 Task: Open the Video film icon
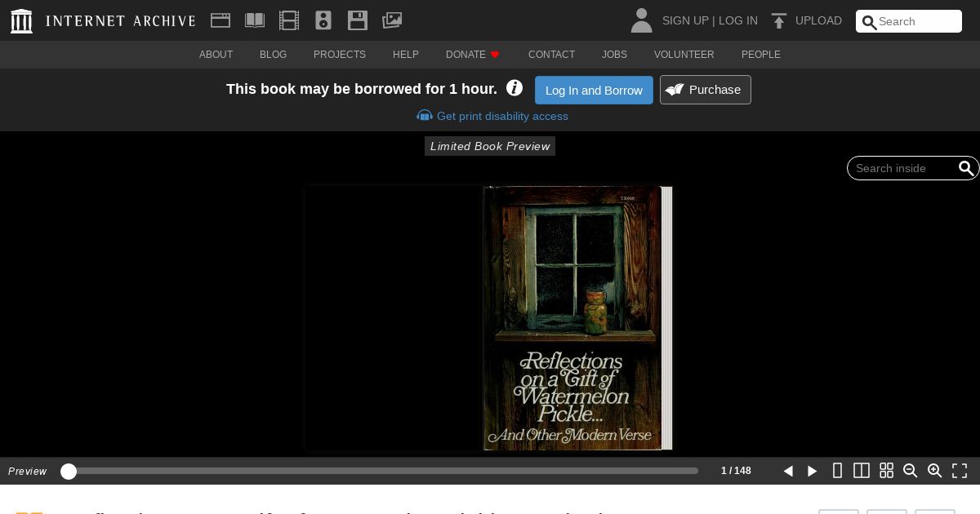289,20
